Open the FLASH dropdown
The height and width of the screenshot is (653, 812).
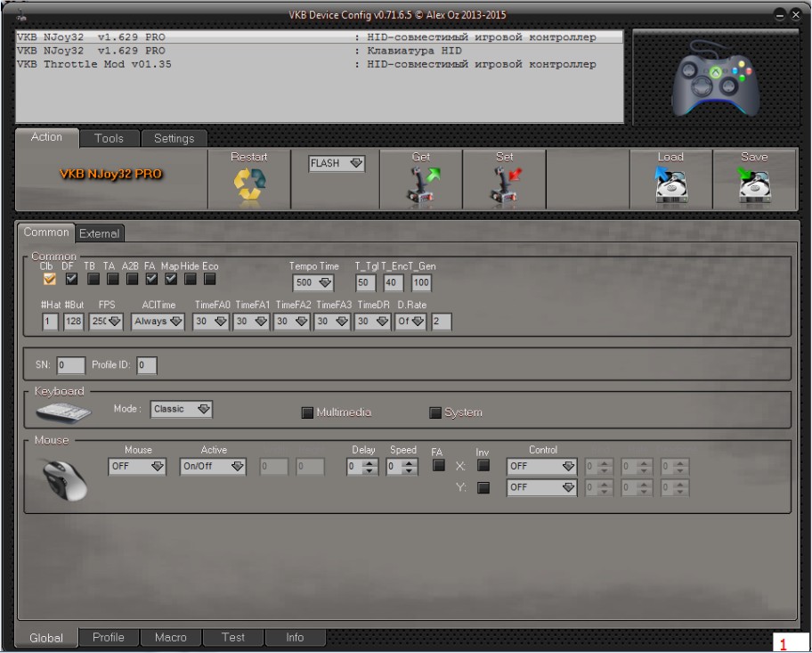pyautogui.click(x=337, y=163)
